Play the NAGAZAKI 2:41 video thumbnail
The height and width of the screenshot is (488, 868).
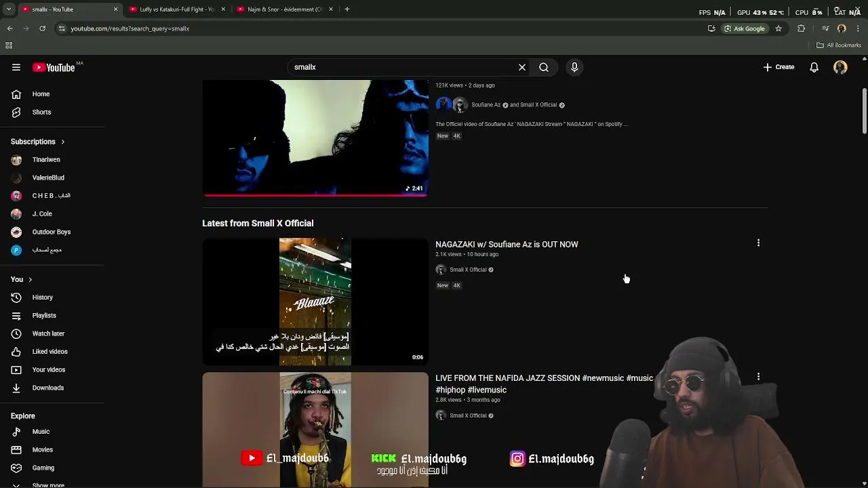pyautogui.click(x=315, y=138)
